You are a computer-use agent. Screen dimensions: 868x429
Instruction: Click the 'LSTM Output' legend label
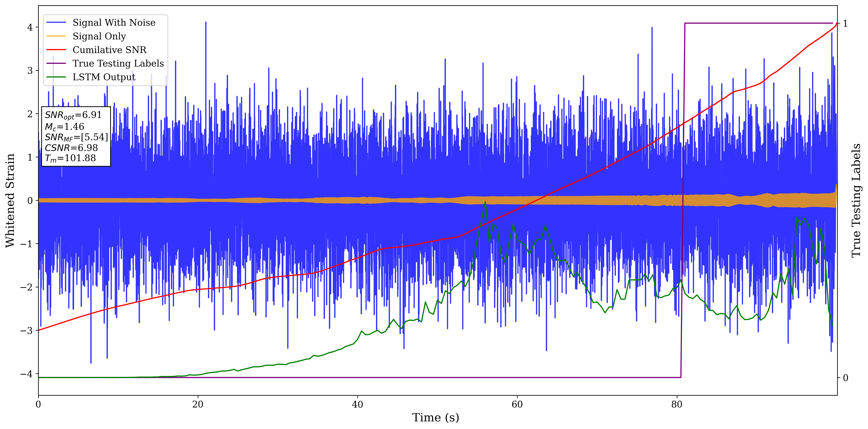point(104,77)
